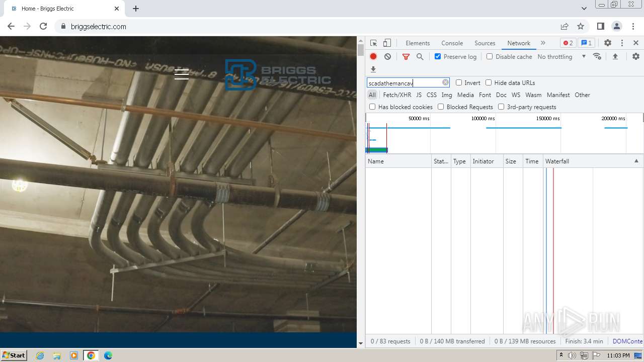Select the Home - Briggs Electric browser tab

pyautogui.click(x=65, y=9)
